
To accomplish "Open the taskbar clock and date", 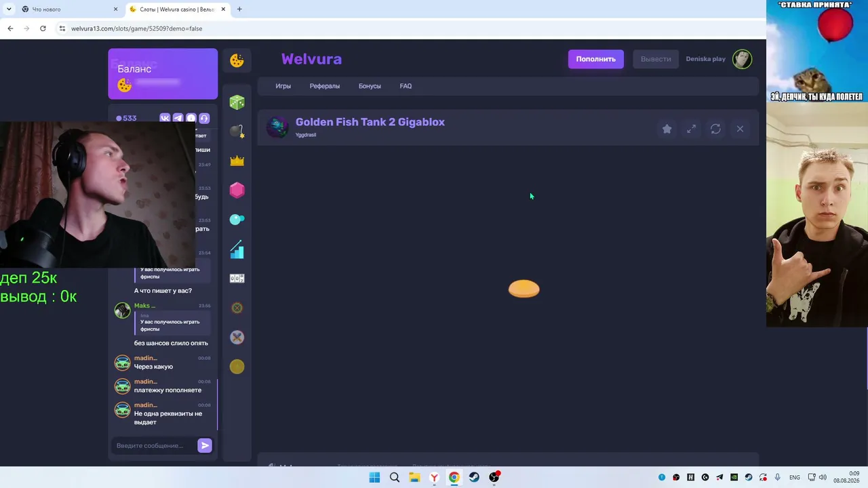I will click(x=847, y=477).
